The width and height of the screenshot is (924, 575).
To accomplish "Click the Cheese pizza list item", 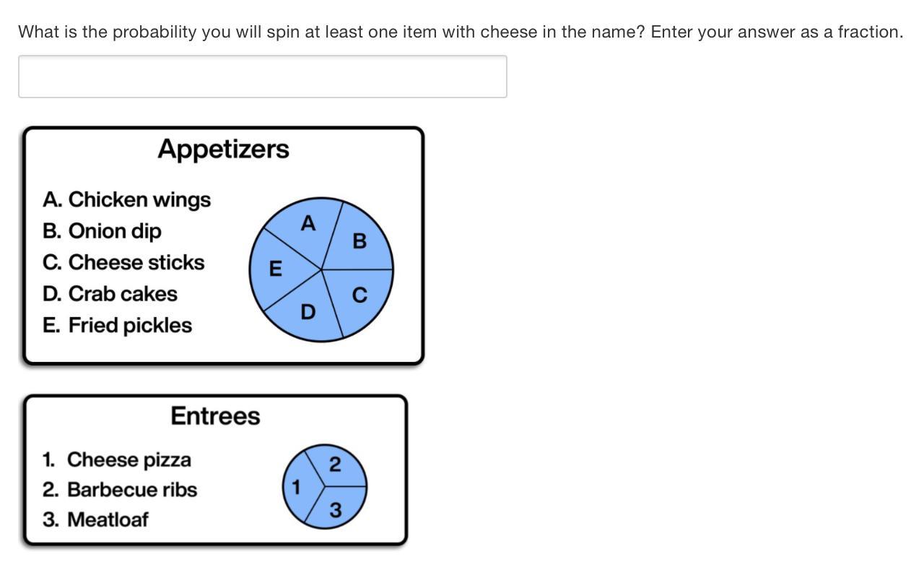I will (x=117, y=459).
